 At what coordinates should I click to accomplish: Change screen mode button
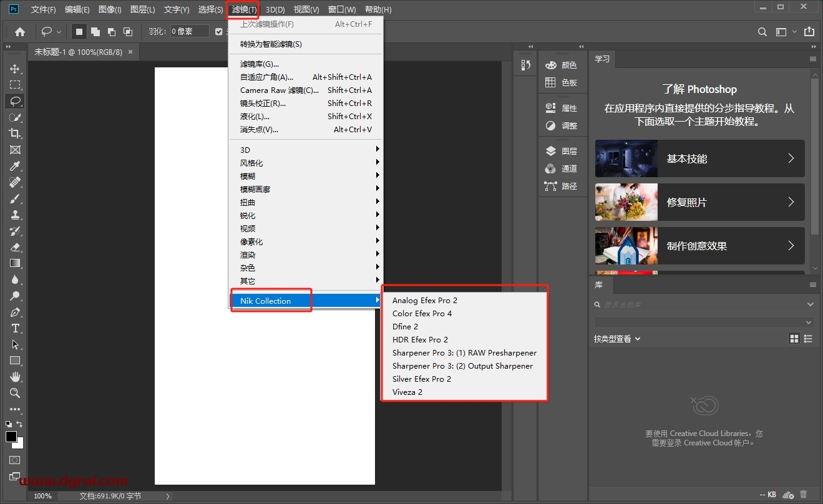click(15, 477)
